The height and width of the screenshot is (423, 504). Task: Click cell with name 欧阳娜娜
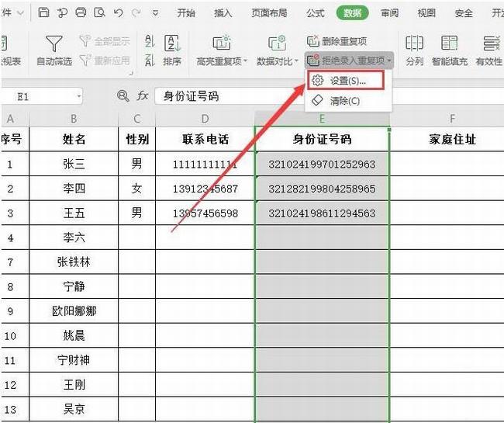(74, 311)
